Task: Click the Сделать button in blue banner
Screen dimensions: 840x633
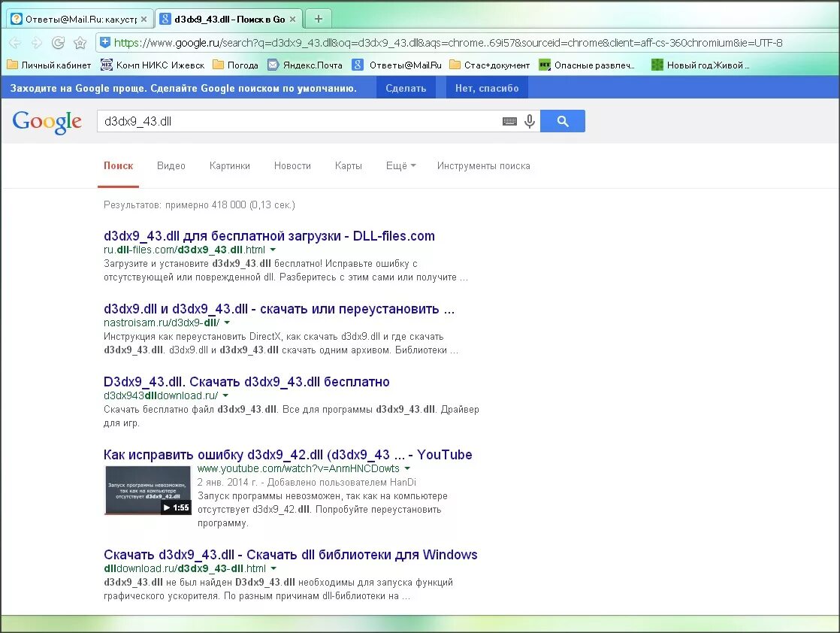Action: (406, 88)
